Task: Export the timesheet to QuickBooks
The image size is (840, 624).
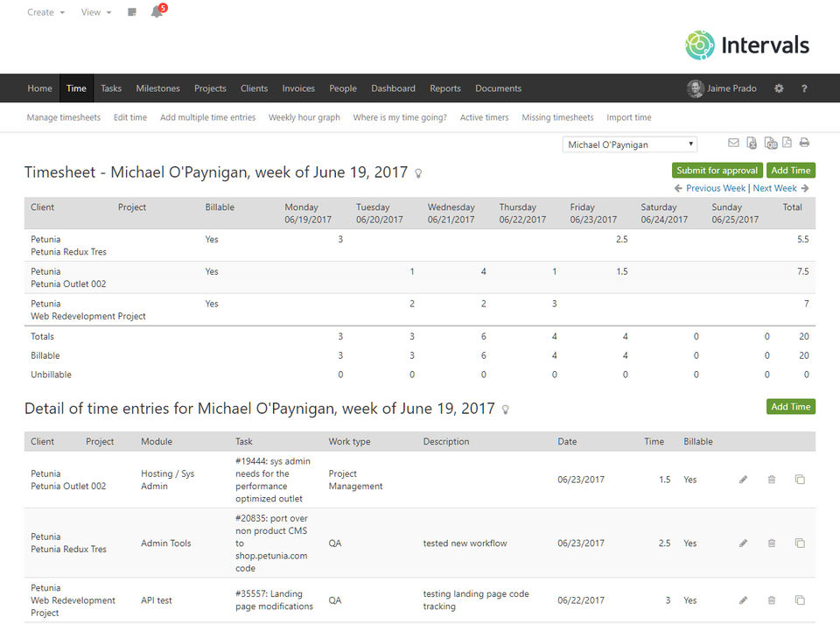Action: 770,143
